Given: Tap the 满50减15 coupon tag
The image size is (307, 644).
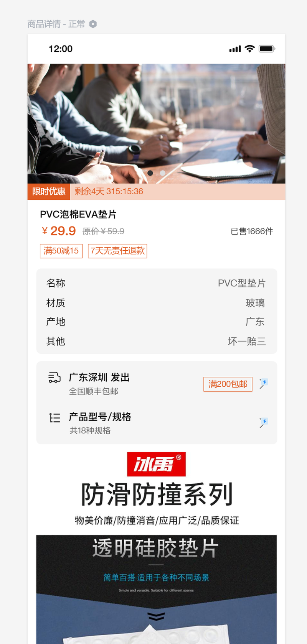Looking at the screenshot, I should 61,251.
